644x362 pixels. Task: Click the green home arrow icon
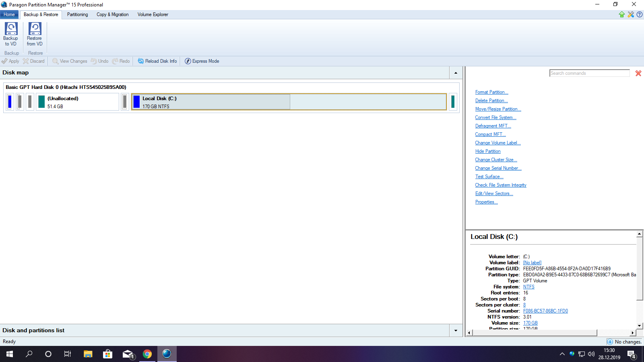[x=622, y=14]
